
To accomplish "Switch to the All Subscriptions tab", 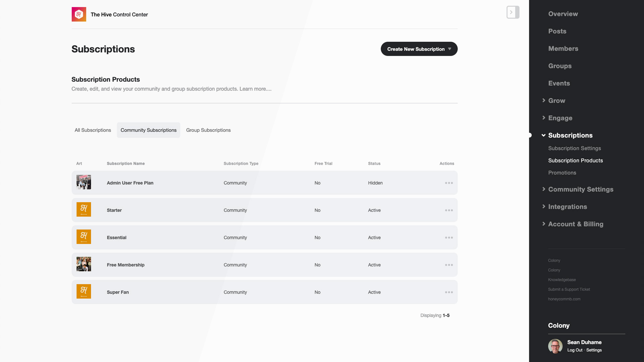I will [93, 130].
